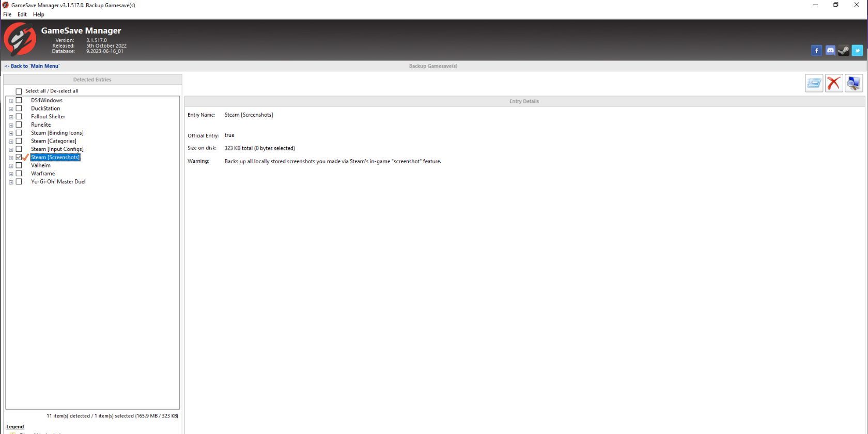Tick the Fallout Shelter checkbox
The image size is (868, 434).
[19, 116]
